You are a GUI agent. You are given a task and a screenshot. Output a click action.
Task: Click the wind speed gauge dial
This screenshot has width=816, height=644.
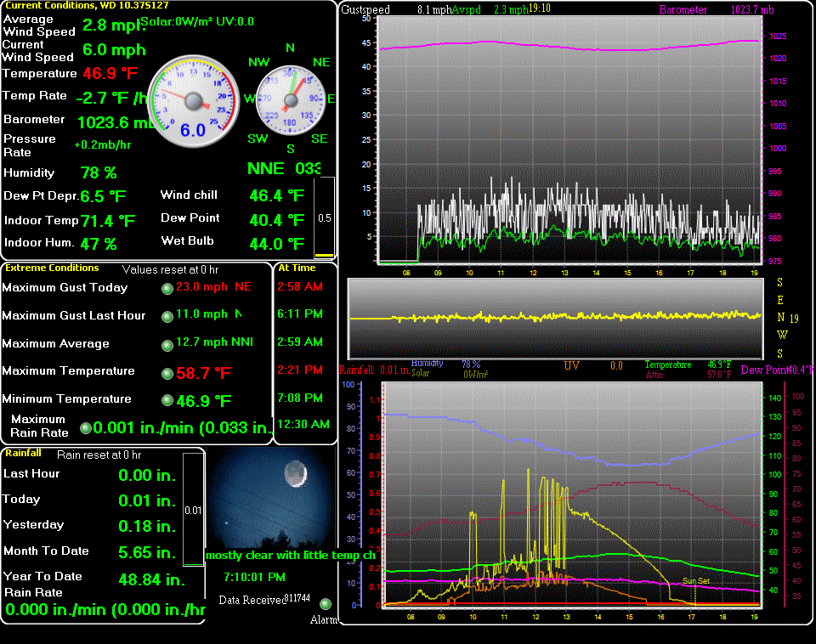pos(194,101)
